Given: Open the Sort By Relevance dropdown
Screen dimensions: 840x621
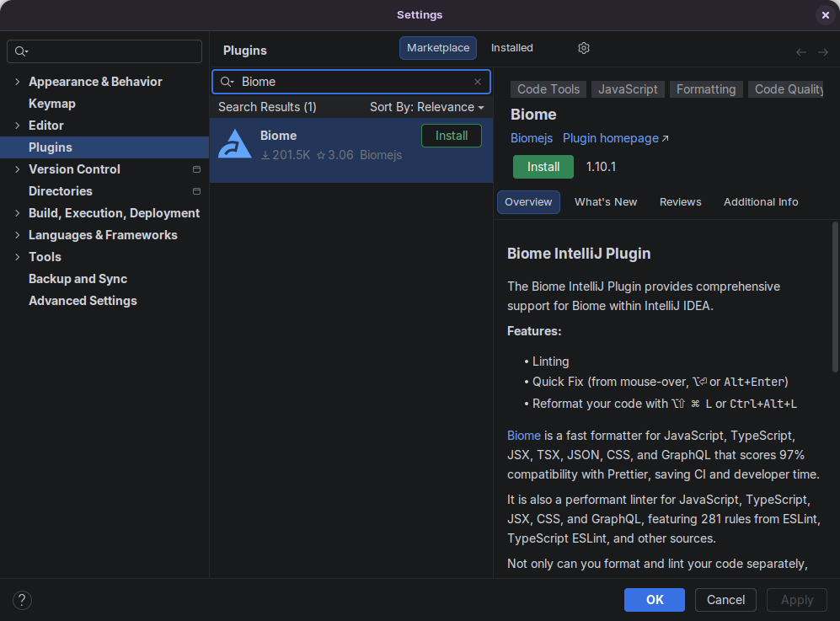Looking at the screenshot, I should 427,107.
